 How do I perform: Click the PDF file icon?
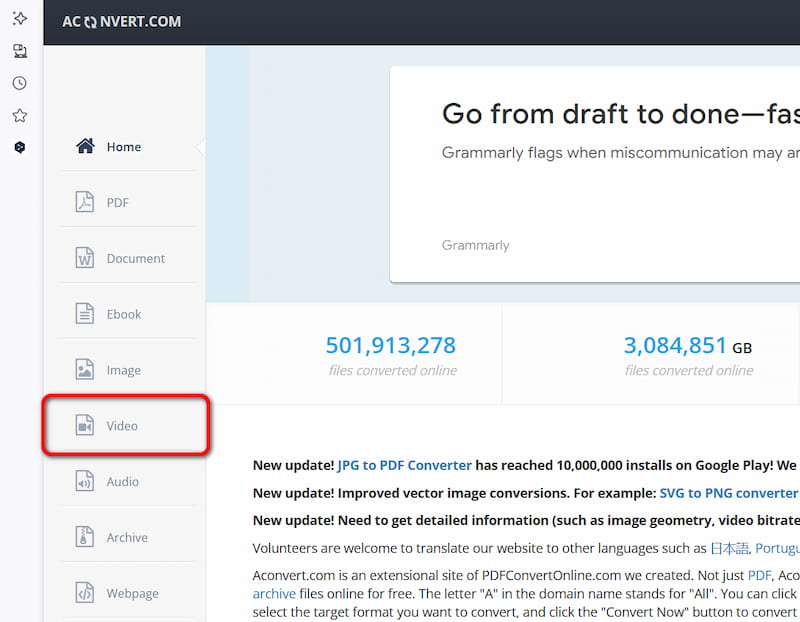(85, 203)
